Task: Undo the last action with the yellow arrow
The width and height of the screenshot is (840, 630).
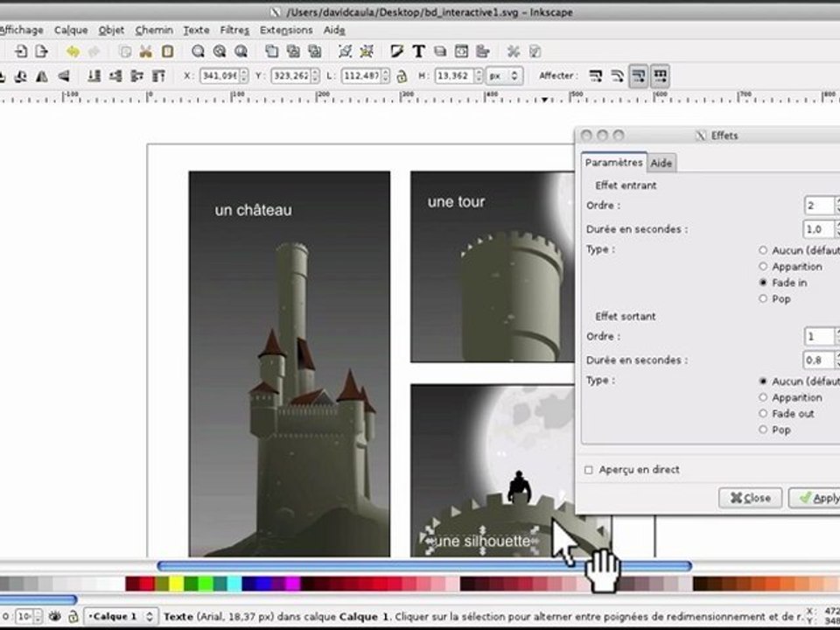Action: 73,52
